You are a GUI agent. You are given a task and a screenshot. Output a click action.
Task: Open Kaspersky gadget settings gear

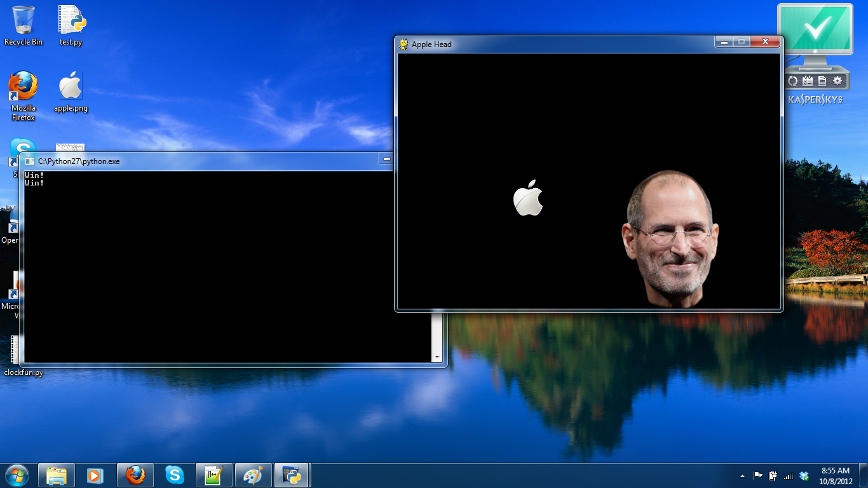point(837,81)
